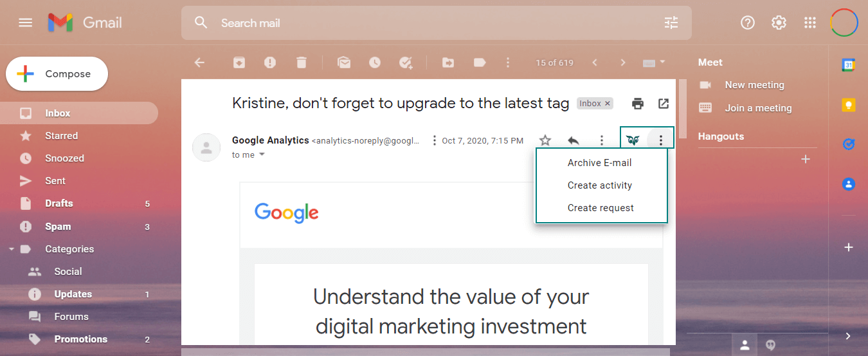Print the email using the printer icon

(x=637, y=104)
